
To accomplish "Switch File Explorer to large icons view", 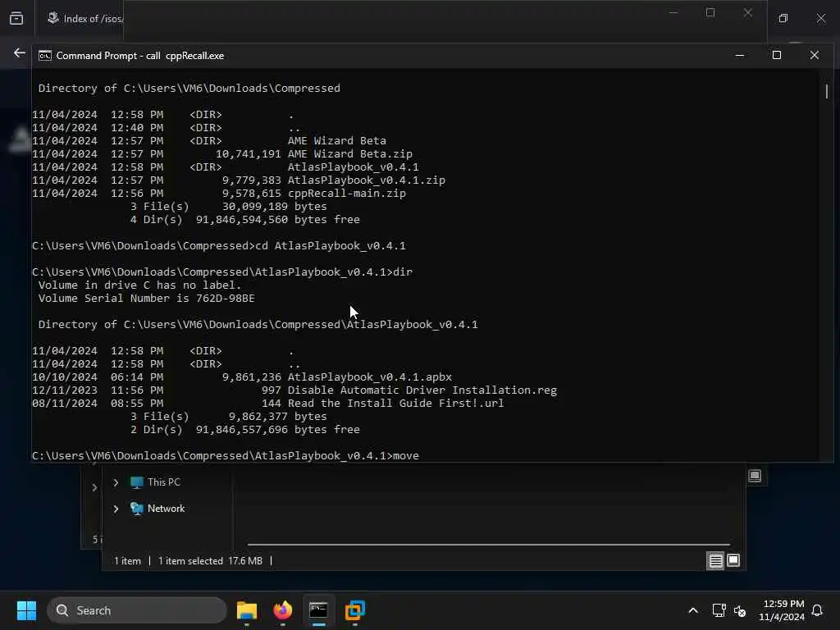I will coord(733,561).
